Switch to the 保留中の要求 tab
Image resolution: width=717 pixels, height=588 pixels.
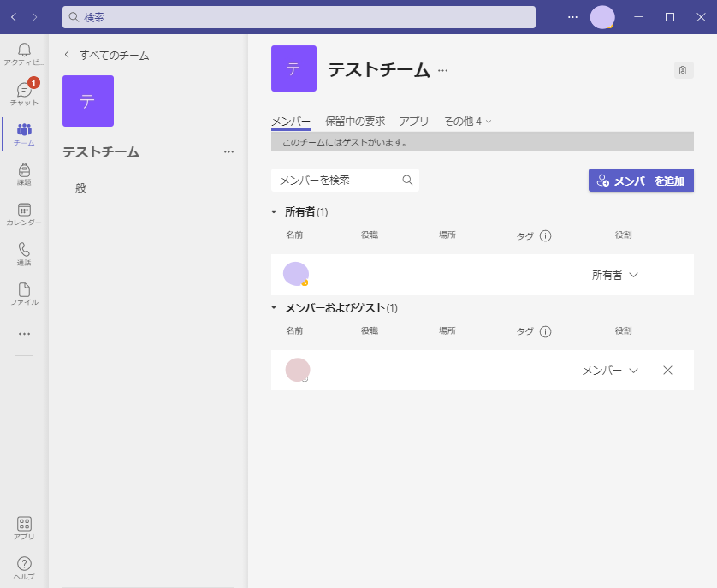coord(355,122)
